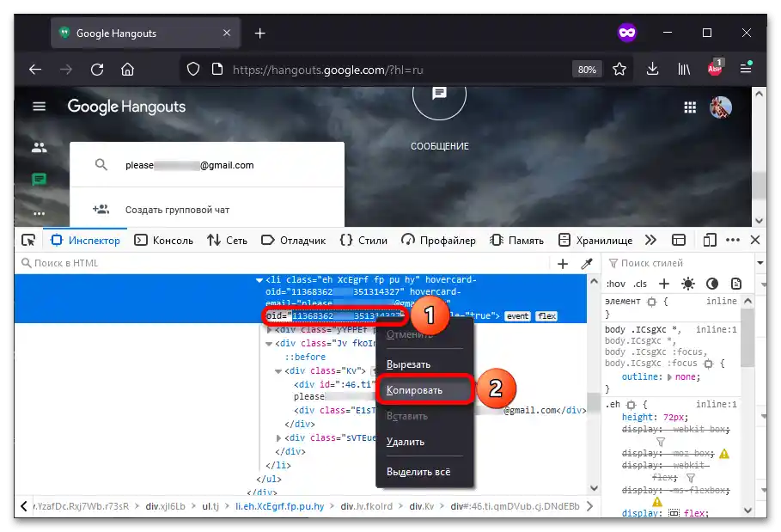
Task: Toggle the :hov pseudo-class panel
Action: 615,283
